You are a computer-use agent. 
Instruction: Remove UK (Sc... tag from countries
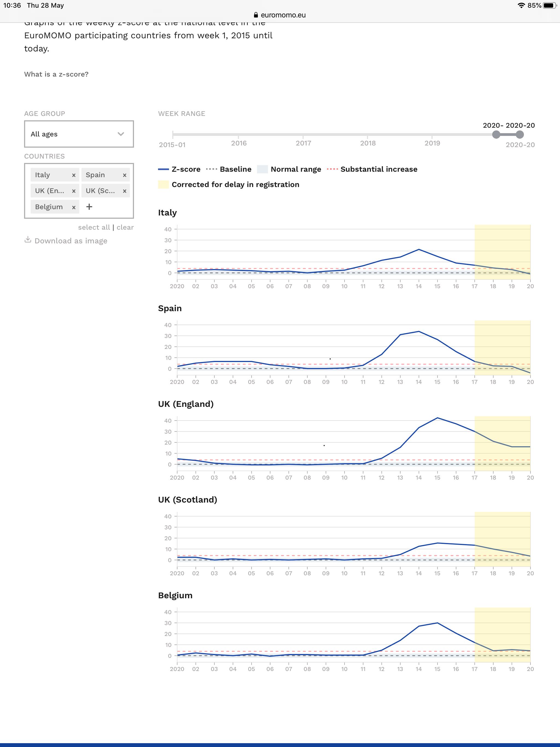125,191
